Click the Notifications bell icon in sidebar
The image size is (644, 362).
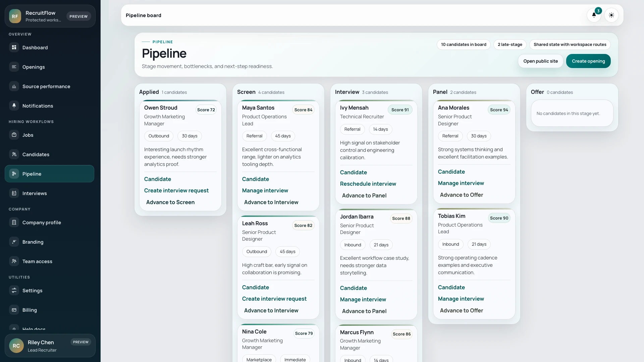[x=14, y=106]
